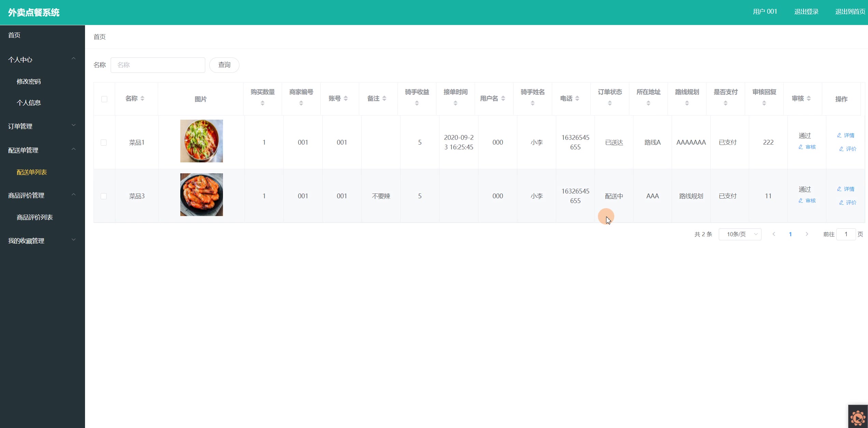Click the 路线A address cell

(x=653, y=142)
